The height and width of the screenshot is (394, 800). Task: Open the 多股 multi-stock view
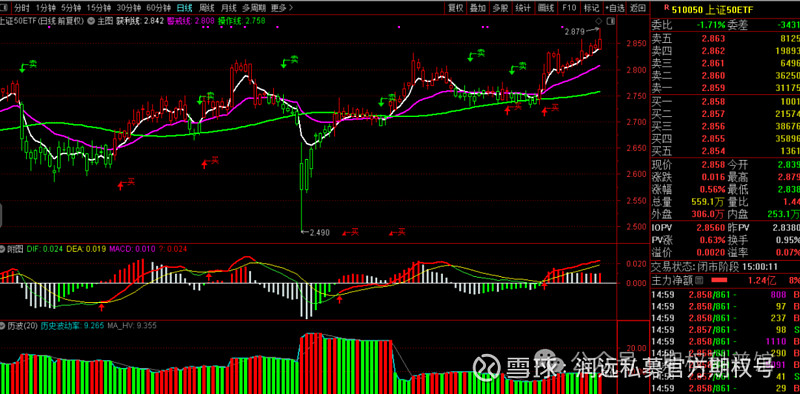tap(500, 8)
